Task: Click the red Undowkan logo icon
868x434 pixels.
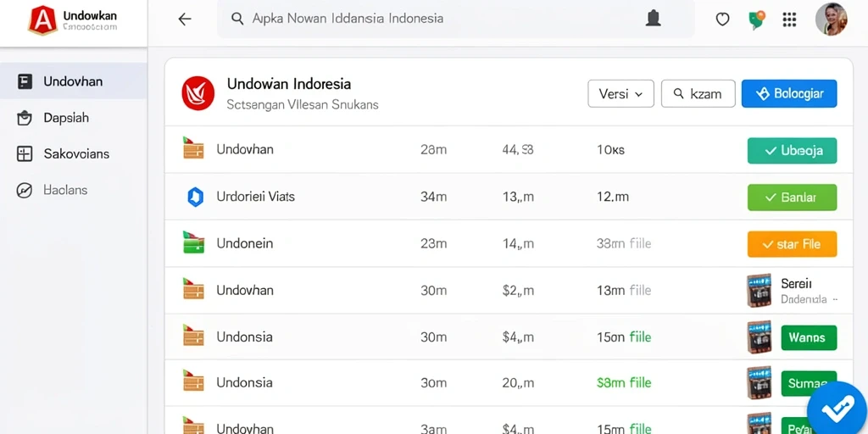Action: click(x=42, y=20)
